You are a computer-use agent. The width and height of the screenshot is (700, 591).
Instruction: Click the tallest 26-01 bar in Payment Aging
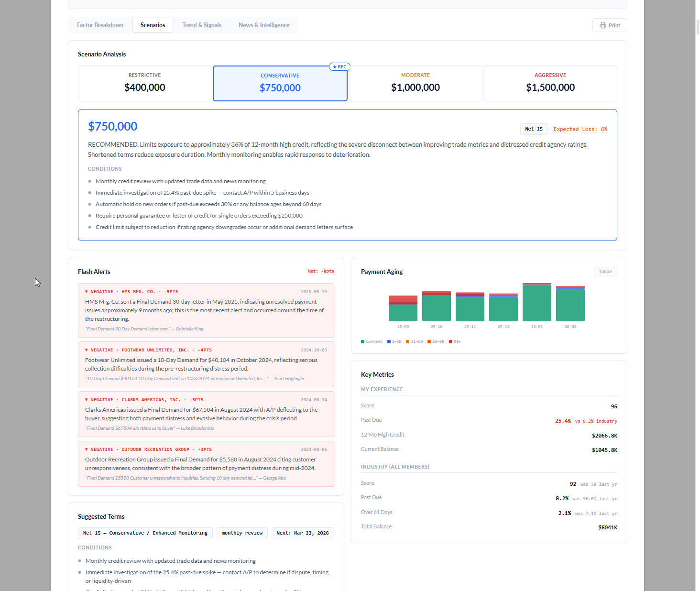coord(536,301)
